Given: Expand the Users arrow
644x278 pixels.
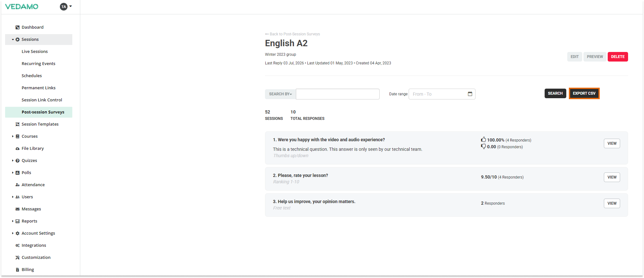Looking at the screenshot, I should click(x=13, y=197).
